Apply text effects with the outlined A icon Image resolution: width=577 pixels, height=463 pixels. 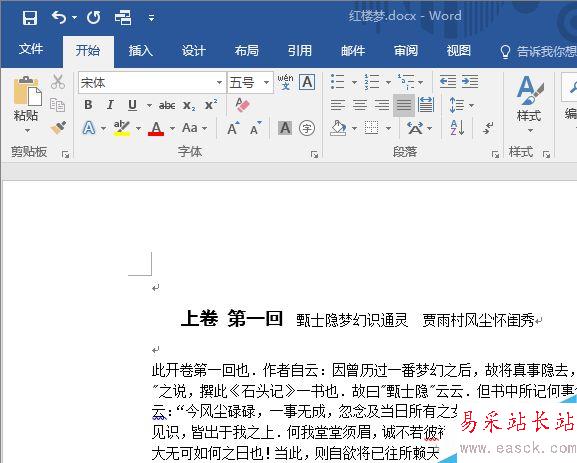point(89,128)
